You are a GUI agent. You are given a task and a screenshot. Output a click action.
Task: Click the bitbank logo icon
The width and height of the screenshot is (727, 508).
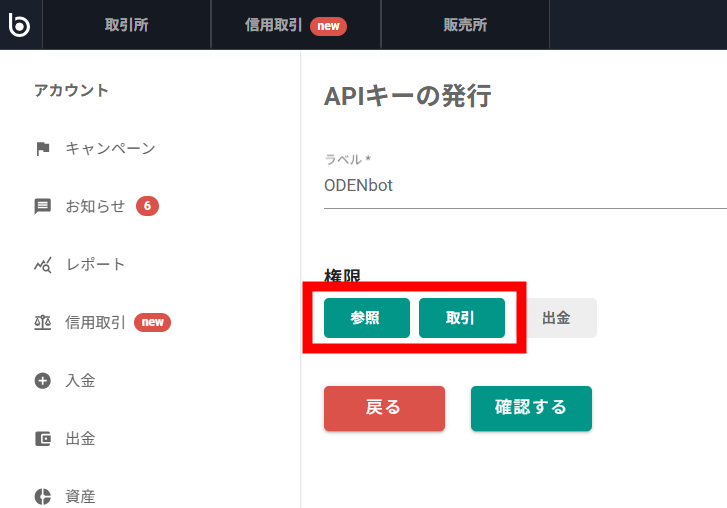pos(19,25)
